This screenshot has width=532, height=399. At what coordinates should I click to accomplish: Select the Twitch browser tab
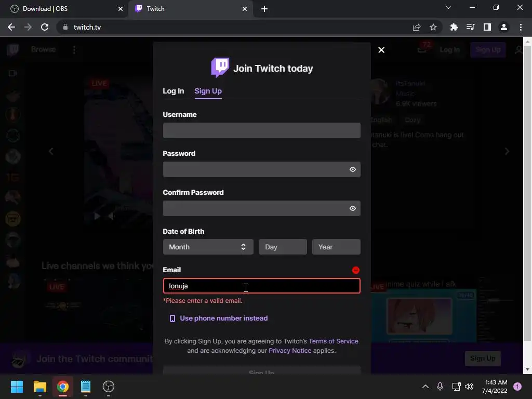coord(190,9)
